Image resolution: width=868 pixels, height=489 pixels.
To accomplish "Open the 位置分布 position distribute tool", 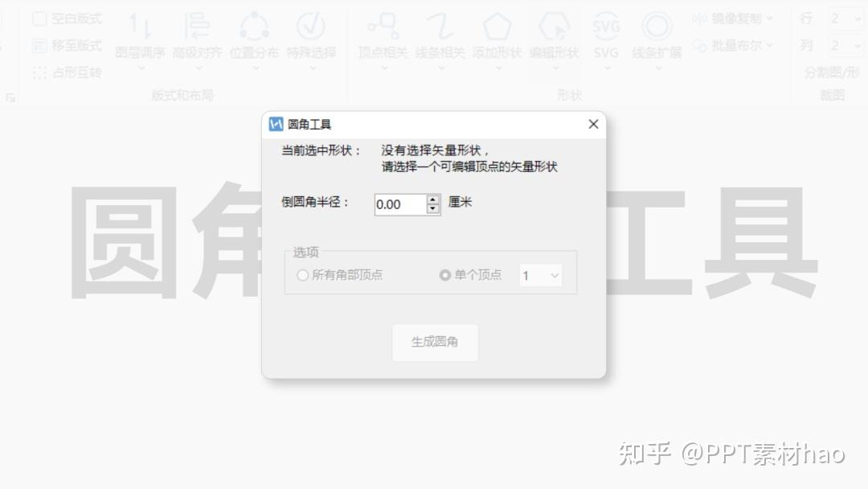I will 255,39.
